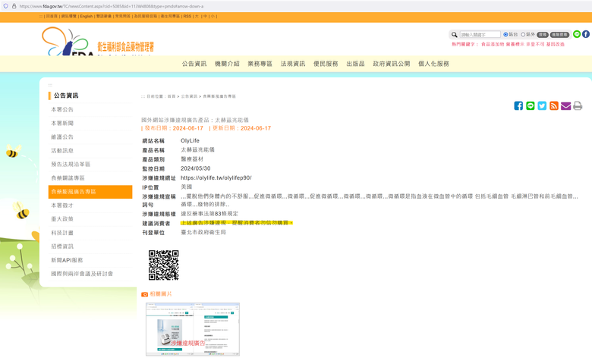This screenshot has height=364, width=592.
Task: Click the QR code image
Action: point(163,265)
